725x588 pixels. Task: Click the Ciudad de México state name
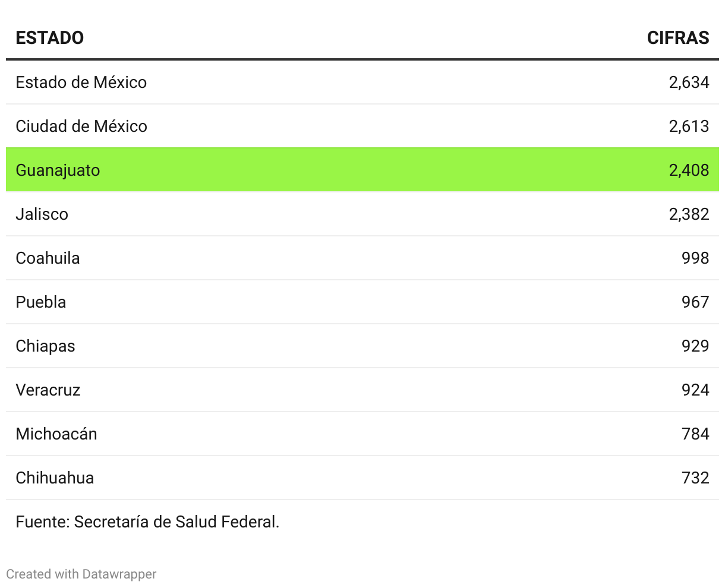tap(81, 126)
